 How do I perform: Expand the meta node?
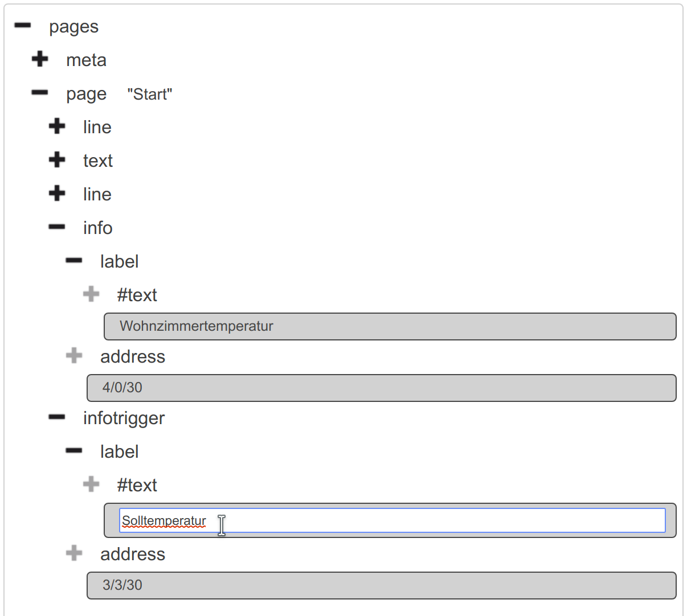[40, 59]
